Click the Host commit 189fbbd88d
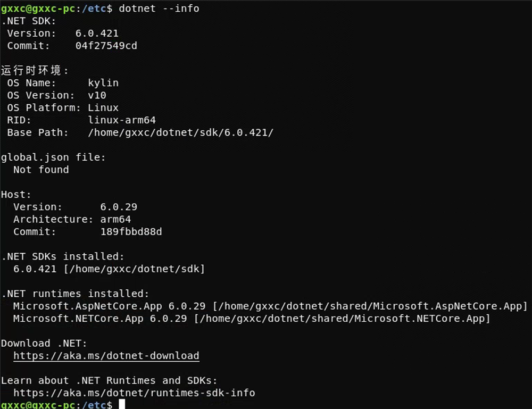 [x=131, y=232]
